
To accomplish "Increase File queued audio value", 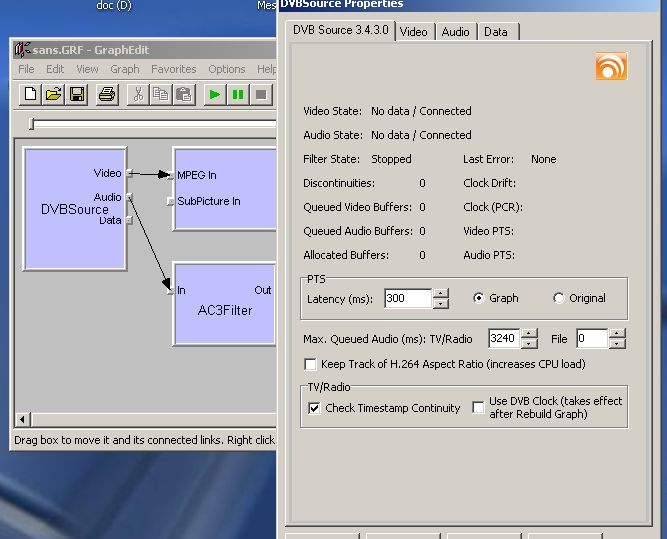I will coord(617,334).
